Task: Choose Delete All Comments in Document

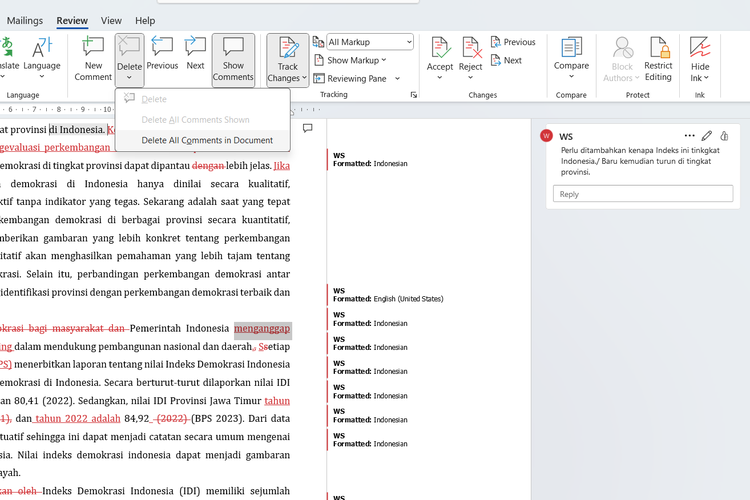Action: click(x=203, y=140)
